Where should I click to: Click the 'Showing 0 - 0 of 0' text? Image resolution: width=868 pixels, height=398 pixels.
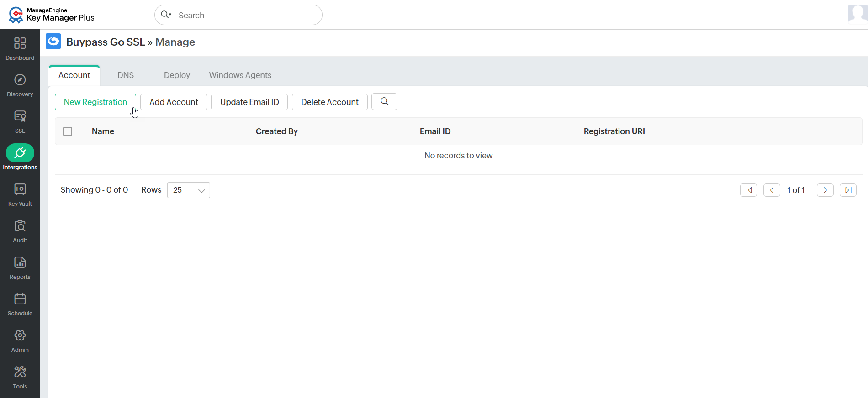pyautogui.click(x=94, y=190)
